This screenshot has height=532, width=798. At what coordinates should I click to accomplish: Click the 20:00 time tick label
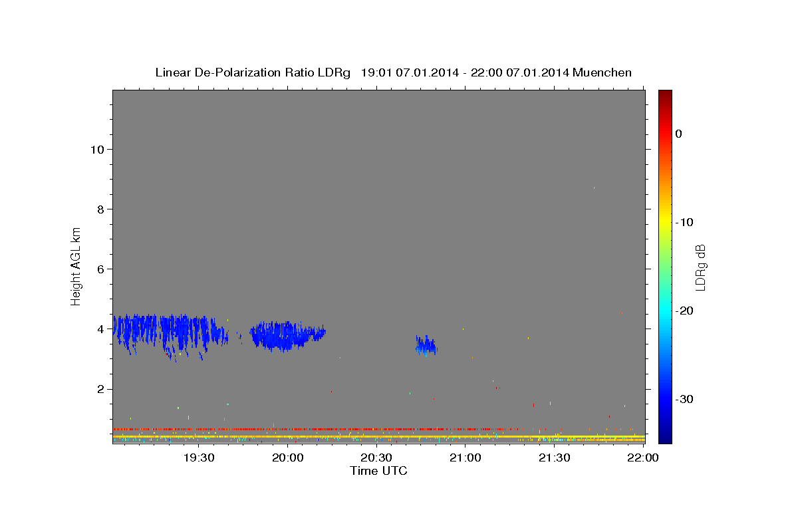point(287,458)
